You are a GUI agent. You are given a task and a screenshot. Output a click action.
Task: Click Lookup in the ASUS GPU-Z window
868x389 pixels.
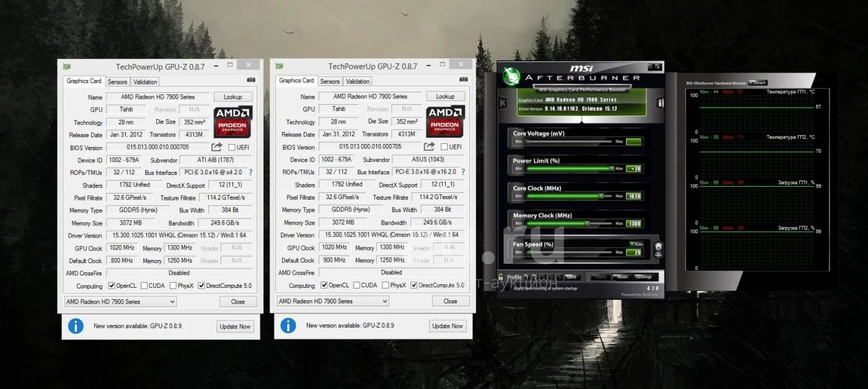445,96
